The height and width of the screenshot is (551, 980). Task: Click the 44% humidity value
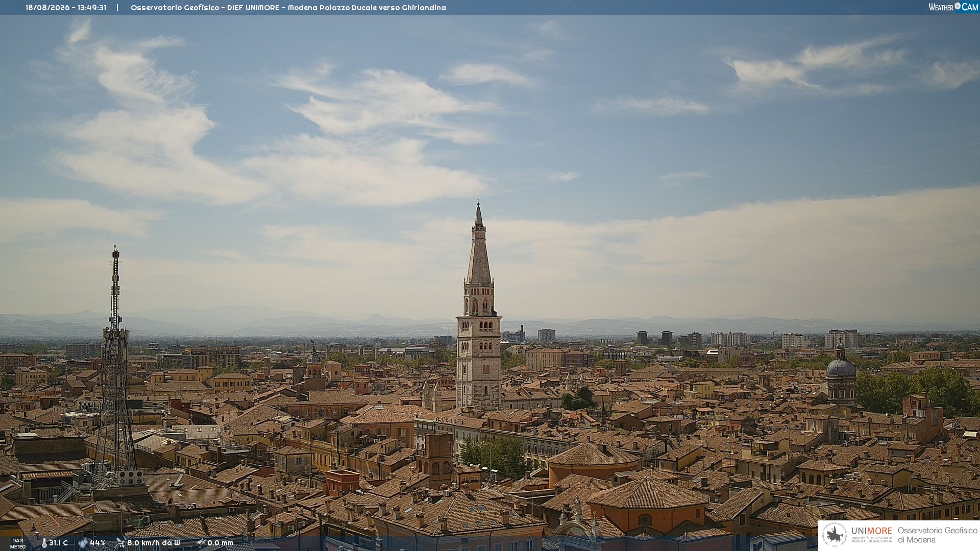tap(97, 543)
